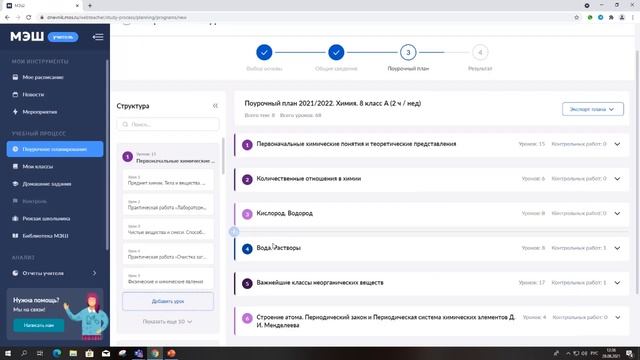Bookmark page with star icon
The image size is (640, 360).
(x=577, y=18)
